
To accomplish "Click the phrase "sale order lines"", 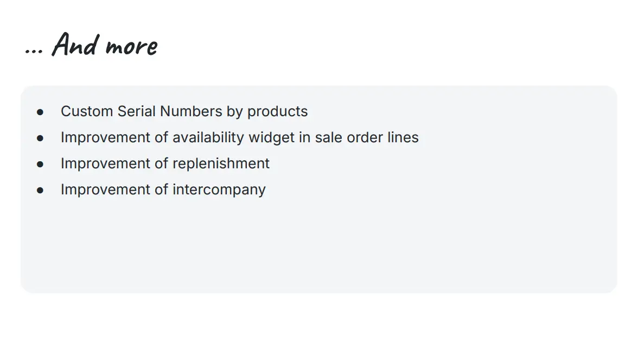I will click(367, 137).
